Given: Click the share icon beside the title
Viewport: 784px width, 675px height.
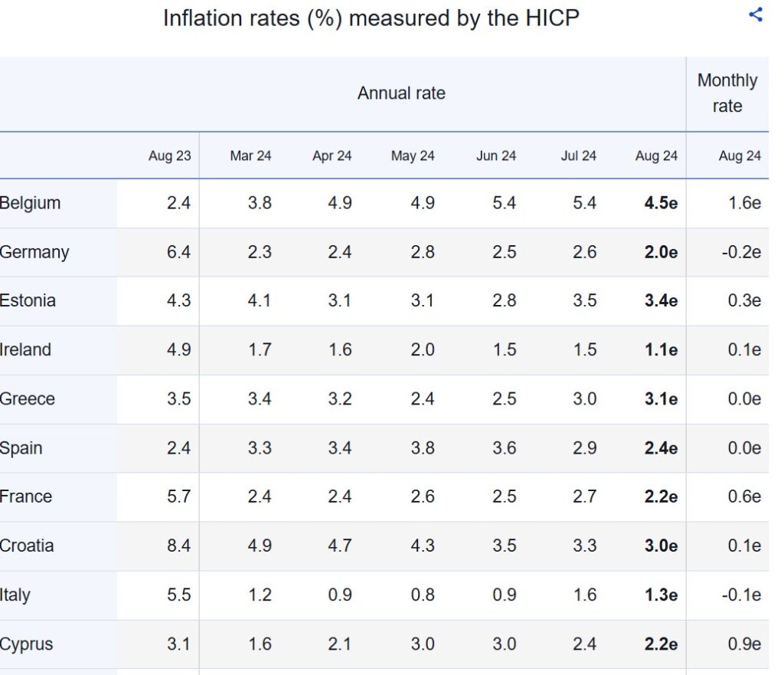Looking at the screenshot, I should coord(756,15).
